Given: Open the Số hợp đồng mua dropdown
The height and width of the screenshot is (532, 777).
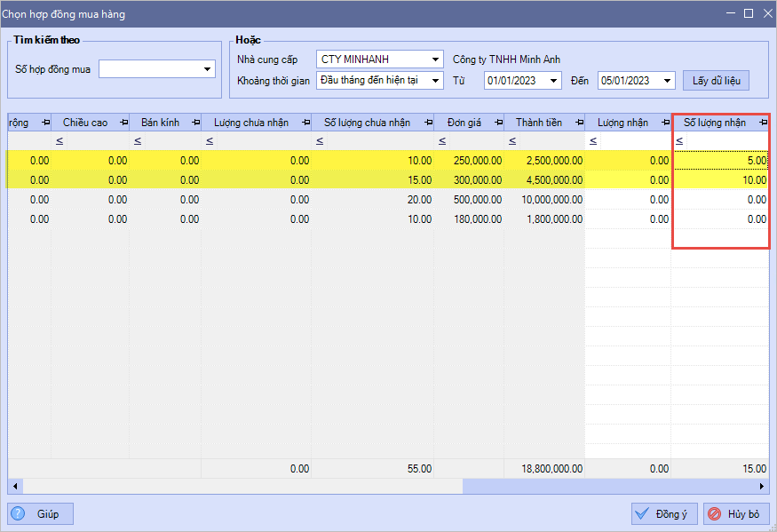Looking at the screenshot, I should (x=208, y=68).
